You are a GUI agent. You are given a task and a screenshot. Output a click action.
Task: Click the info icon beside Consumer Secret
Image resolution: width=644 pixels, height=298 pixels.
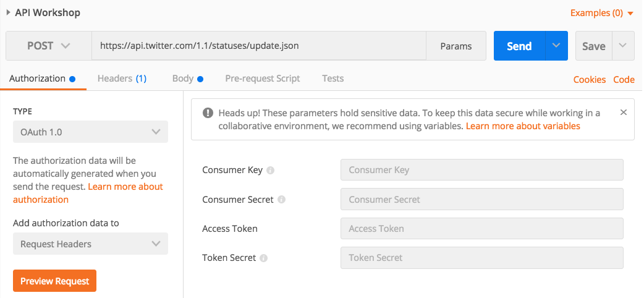(282, 200)
